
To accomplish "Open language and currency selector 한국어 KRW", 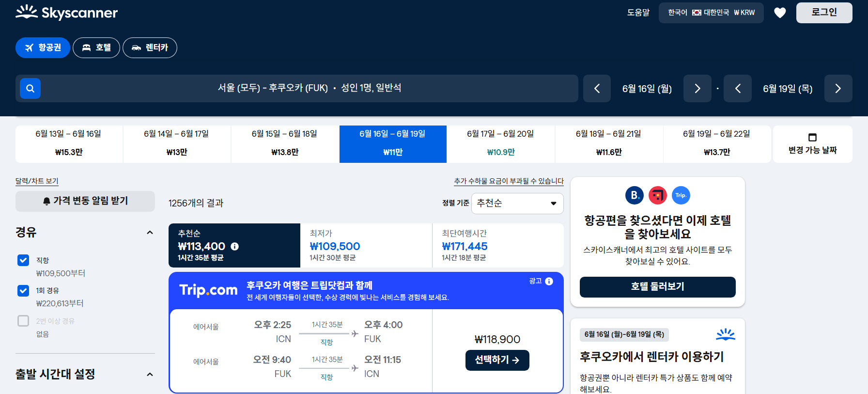I will point(711,13).
